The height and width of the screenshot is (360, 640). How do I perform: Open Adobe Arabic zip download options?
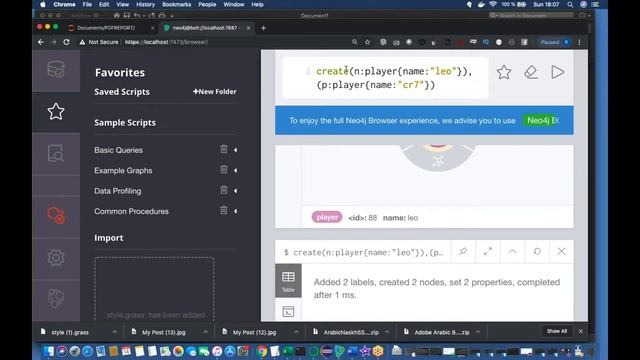point(478,332)
